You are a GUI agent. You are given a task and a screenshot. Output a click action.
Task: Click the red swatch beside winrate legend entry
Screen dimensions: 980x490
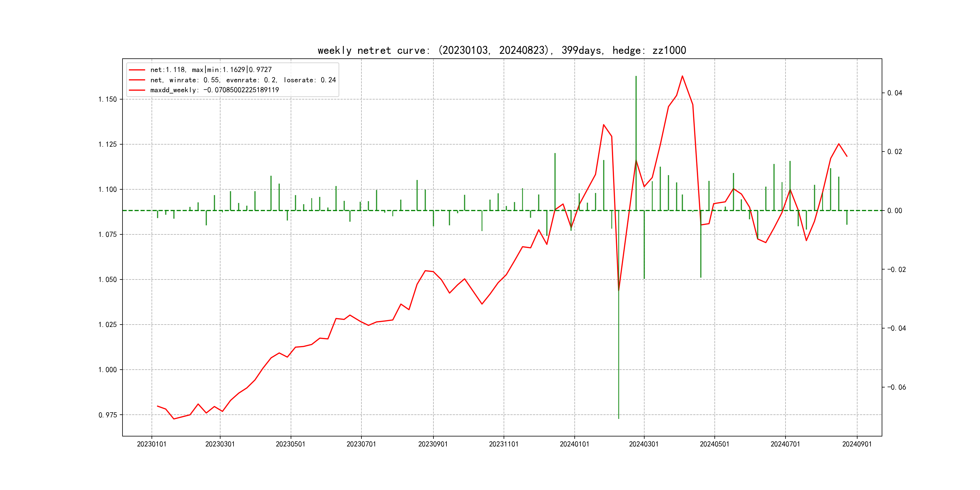pos(137,80)
